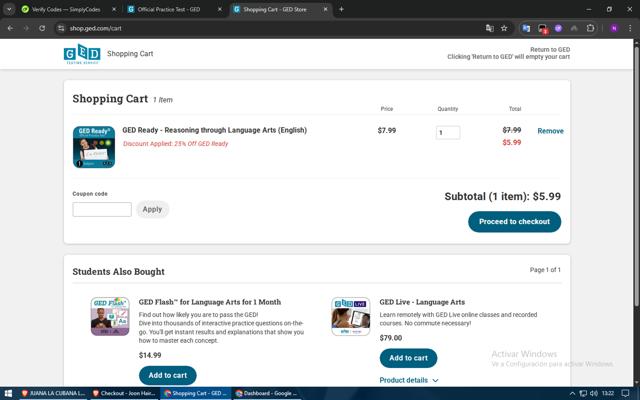Open the tab search dropdown arrow
Image resolution: width=640 pixels, height=400 pixels.
pyautogui.click(x=9, y=9)
